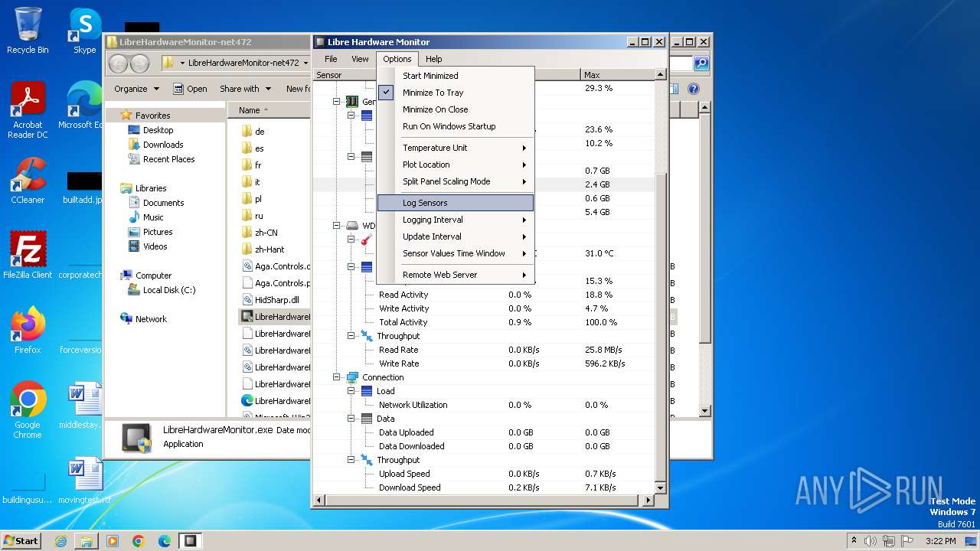Open Firefox desktop icon

[x=28, y=331]
